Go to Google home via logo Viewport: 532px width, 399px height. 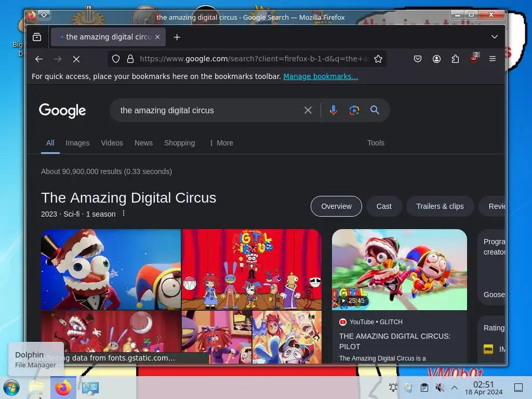click(x=62, y=111)
